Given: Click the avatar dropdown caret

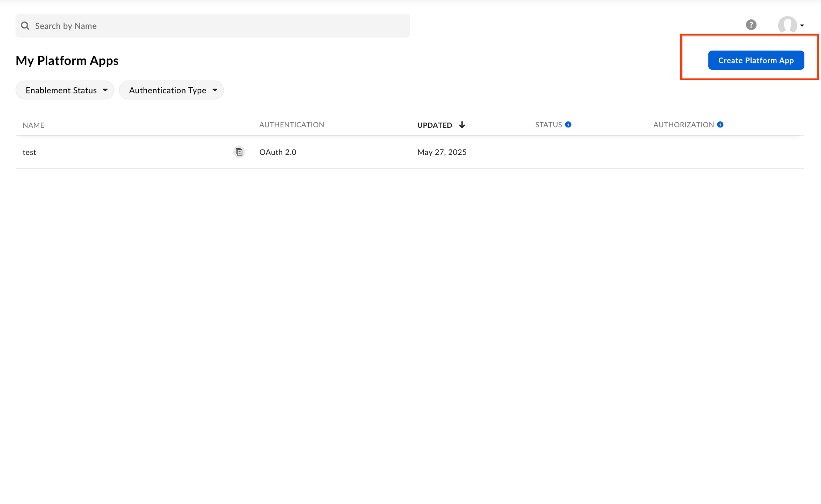Looking at the screenshot, I should pos(801,25).
